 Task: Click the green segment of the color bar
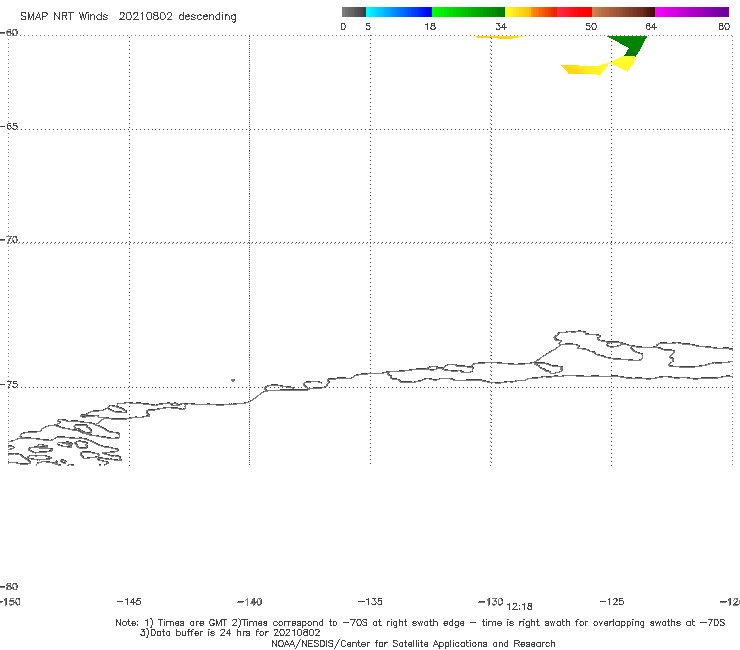tap(468, 12)
